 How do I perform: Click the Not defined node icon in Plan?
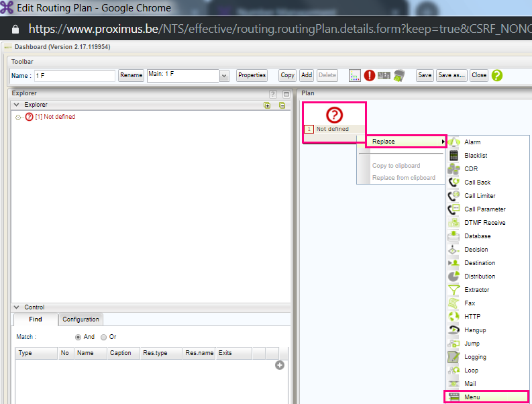point(334,115)
